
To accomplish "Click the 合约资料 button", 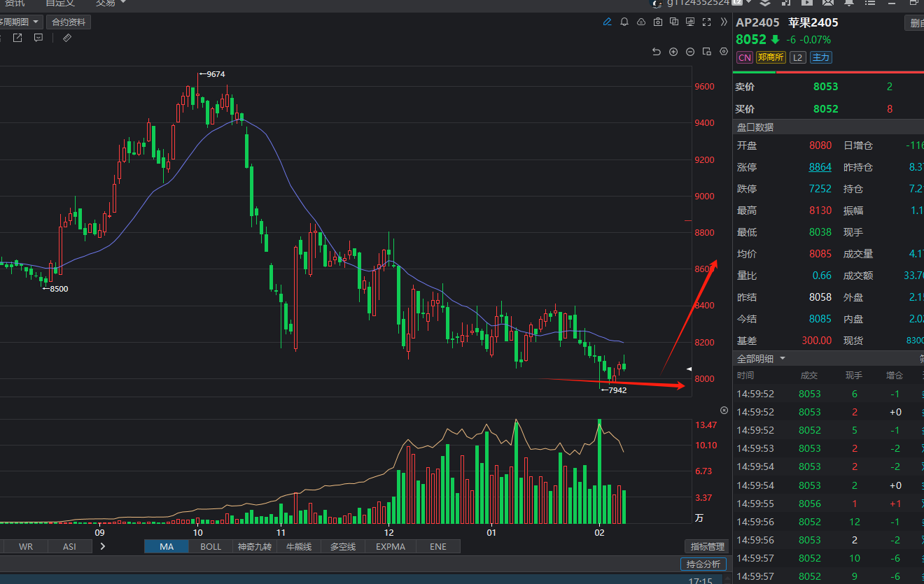I will click(x=69, y=22).
